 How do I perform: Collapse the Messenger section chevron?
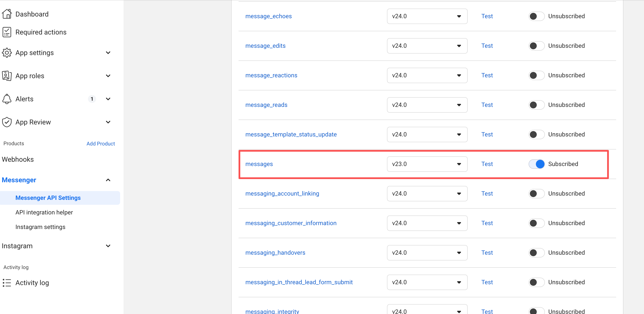coord(108,180)
